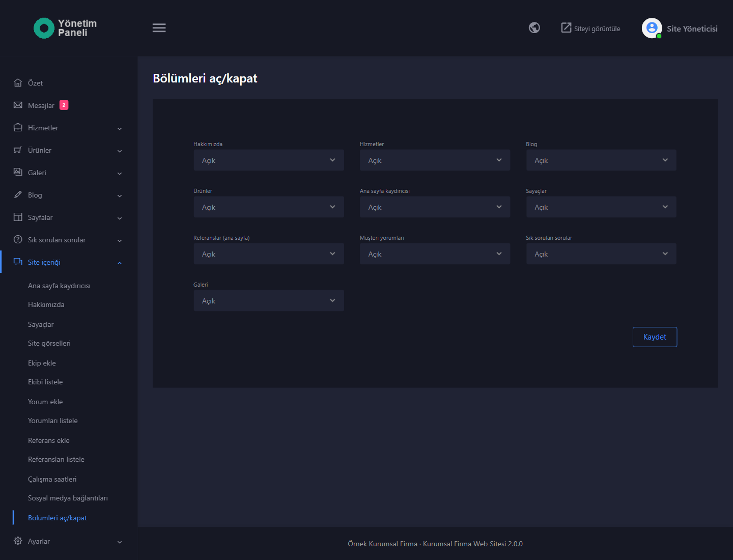Click the Ürünler shopping cart icon

18,150
